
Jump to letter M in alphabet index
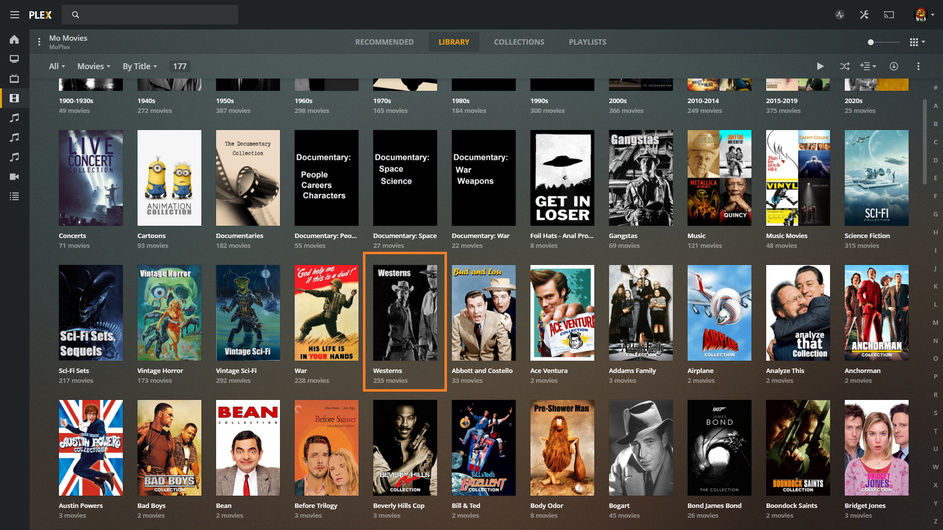935,322
